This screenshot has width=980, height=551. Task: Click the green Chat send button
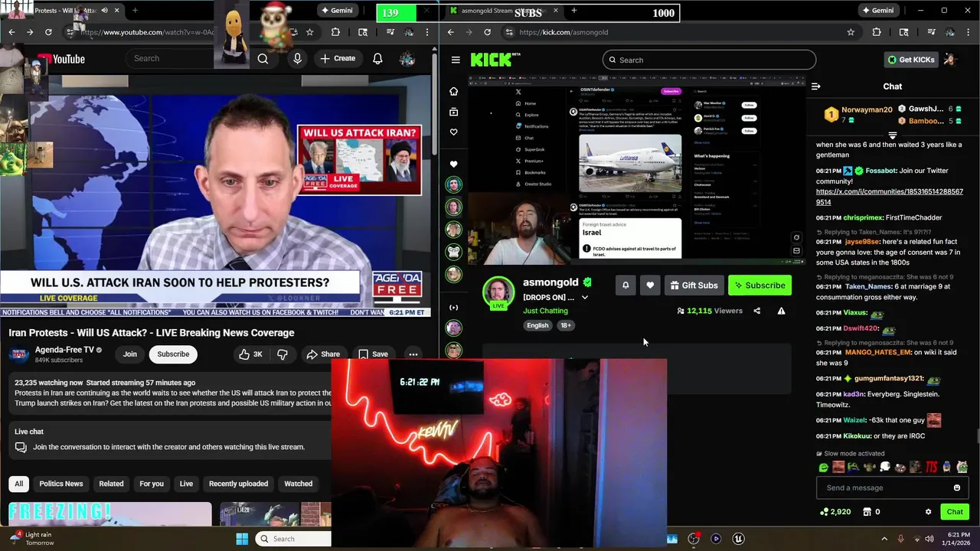pos(955,512)
